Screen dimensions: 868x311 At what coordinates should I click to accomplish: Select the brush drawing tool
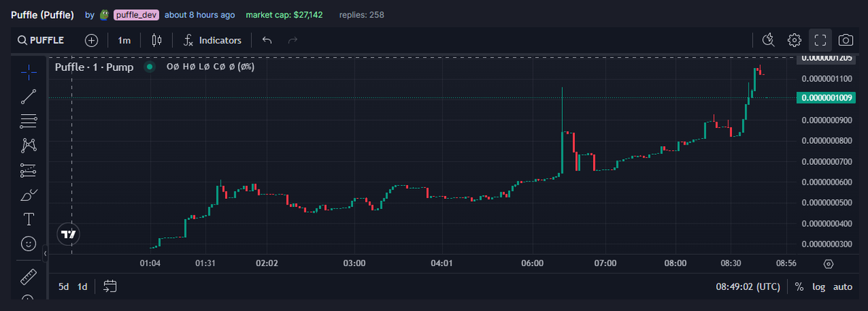[x=28, y=195]
